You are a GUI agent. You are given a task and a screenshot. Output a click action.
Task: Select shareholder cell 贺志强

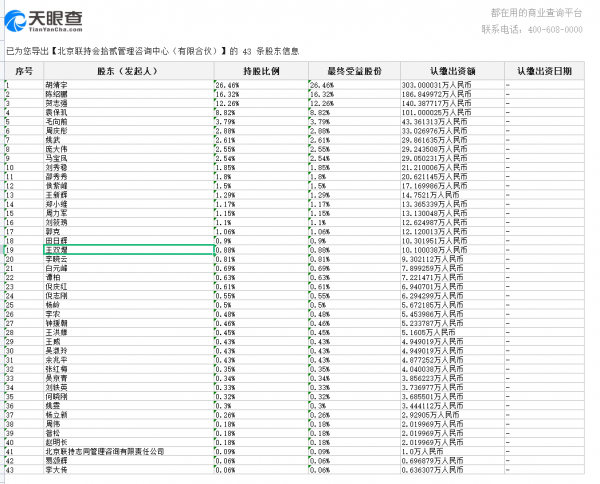(x=128, y=103)
